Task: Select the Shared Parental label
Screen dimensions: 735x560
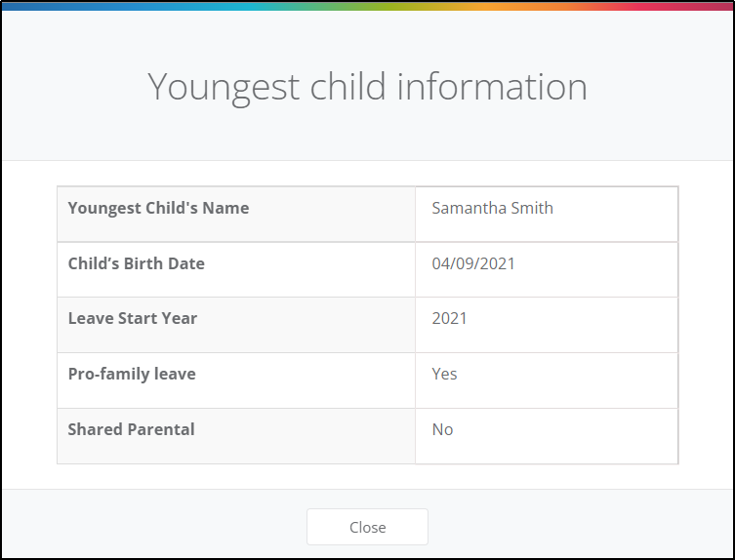Action: [131, 429]
